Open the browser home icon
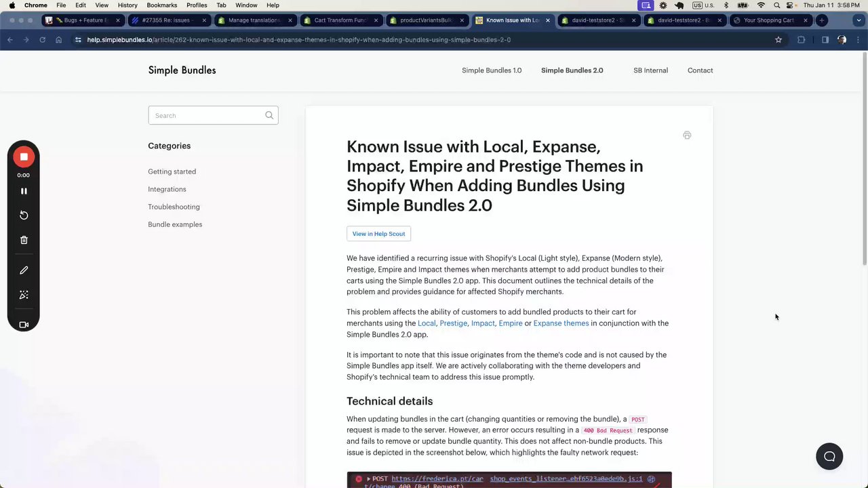Screen dimensions: 868x488 coord(58,40)
